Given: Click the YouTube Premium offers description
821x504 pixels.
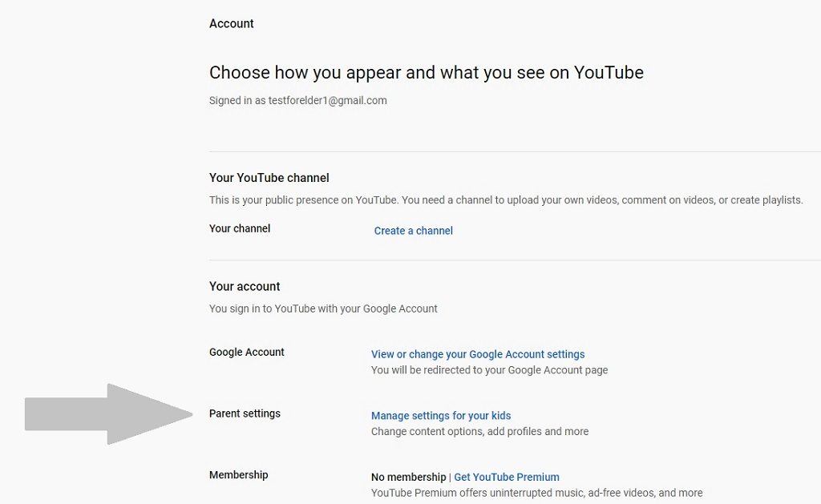Looking at the screenshot, I should (536, 493).
